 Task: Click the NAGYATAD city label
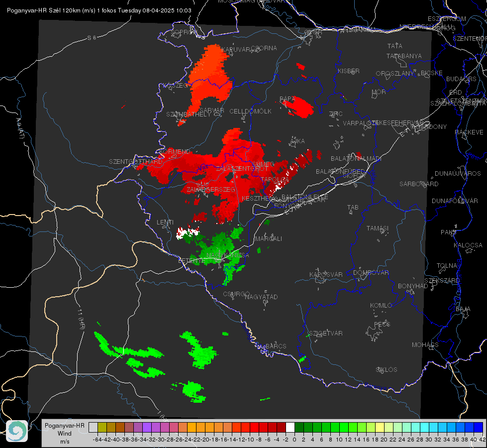[x=261, y=297]
